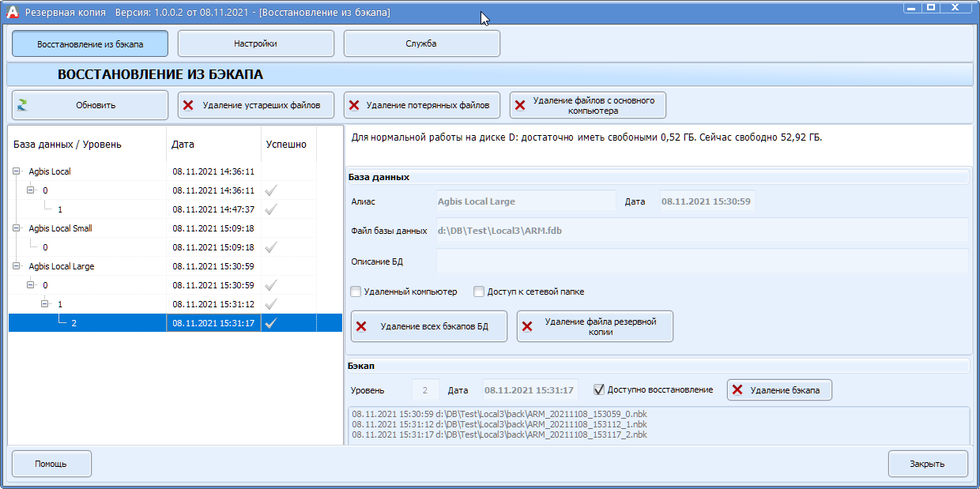Screen dimensions: 980x489
Task: Click red X icon on Удаление всех бэкапов БД
Action: [x=361, y=326]
